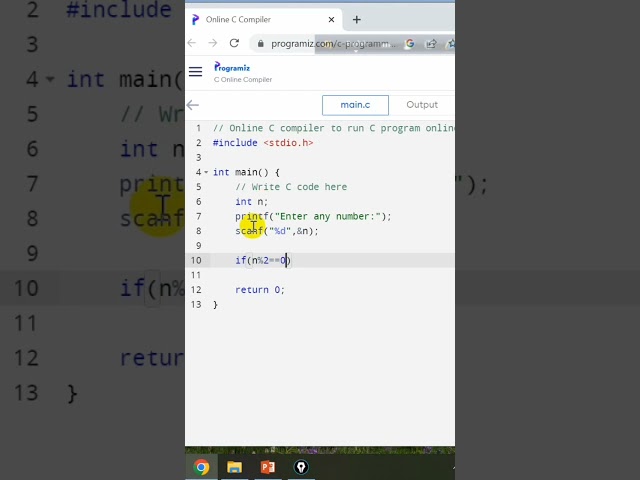Open the Programiz hamburger menu
This screenshot has width=640, height=480.
pyautogui.click(x=196, y=72)
